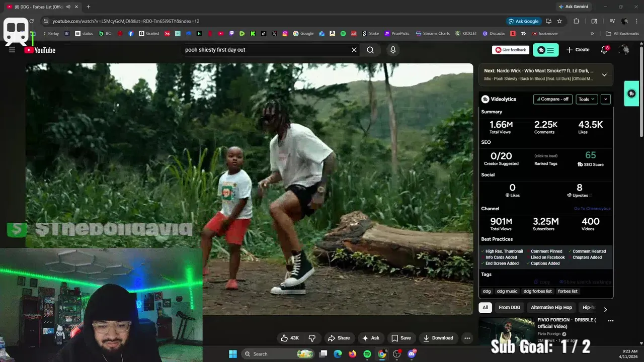Screen dimensions: 644x362
Task: Open the Fivio Foreign Dribble thumbnail
Action: click(507, 332)
